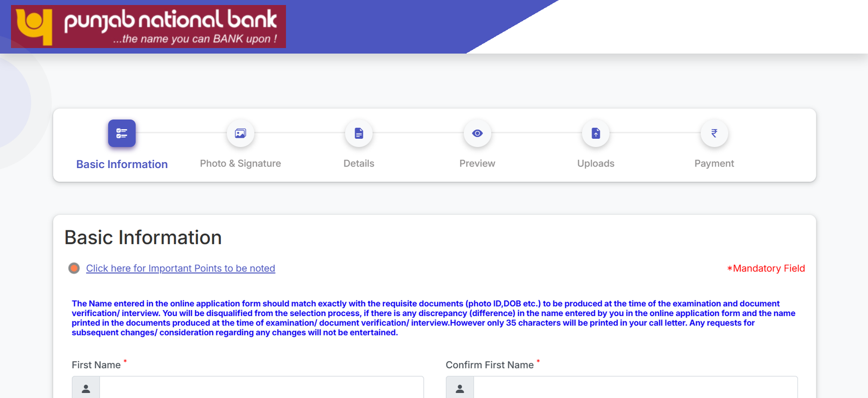Click the Punjab National Bank logo
The height and width of the screenshot is (398, 868).
149,27
